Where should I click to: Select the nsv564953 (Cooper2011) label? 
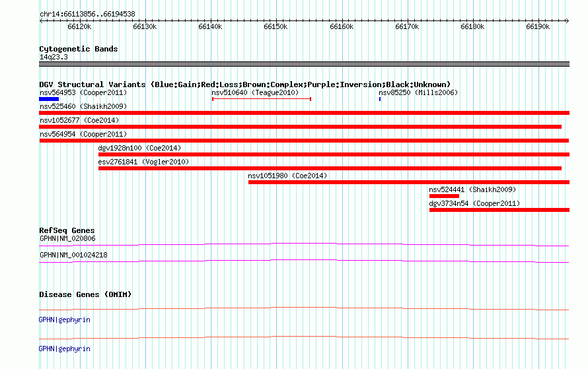(x=83, y=92)
